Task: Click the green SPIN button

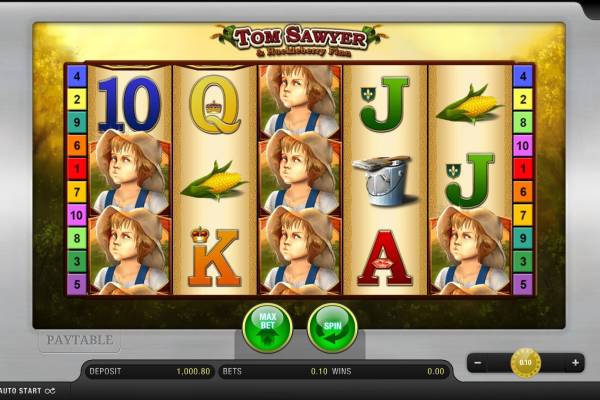Action: [x=332, y=328]
